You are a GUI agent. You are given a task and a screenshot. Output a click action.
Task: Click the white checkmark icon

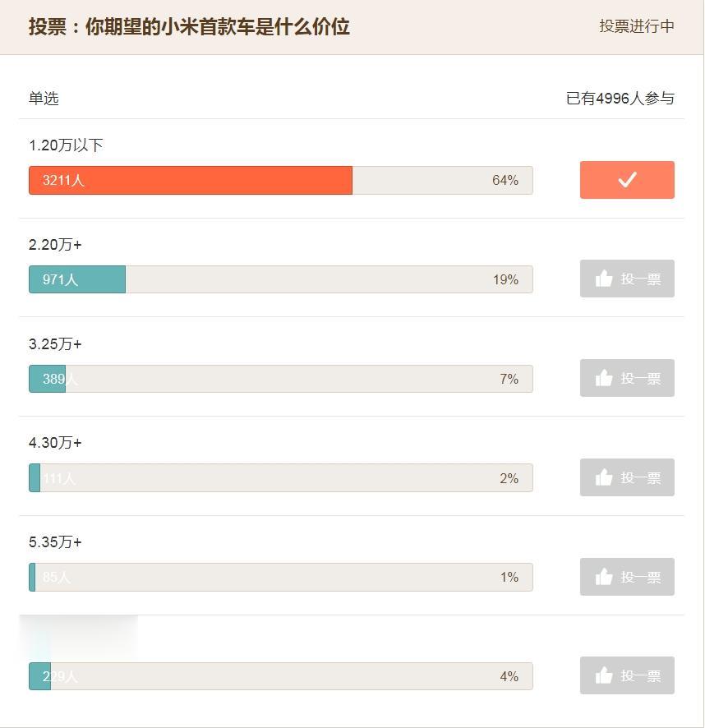(x=627, y=180)
